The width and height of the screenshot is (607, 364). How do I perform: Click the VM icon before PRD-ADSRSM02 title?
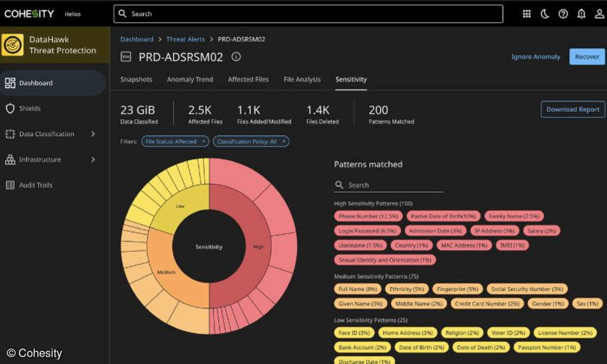(x=126, y=57)
